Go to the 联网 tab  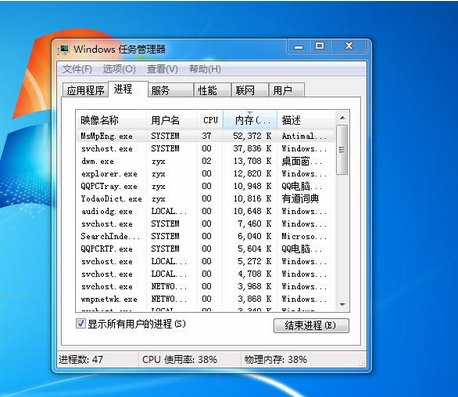tap(250, 90)
